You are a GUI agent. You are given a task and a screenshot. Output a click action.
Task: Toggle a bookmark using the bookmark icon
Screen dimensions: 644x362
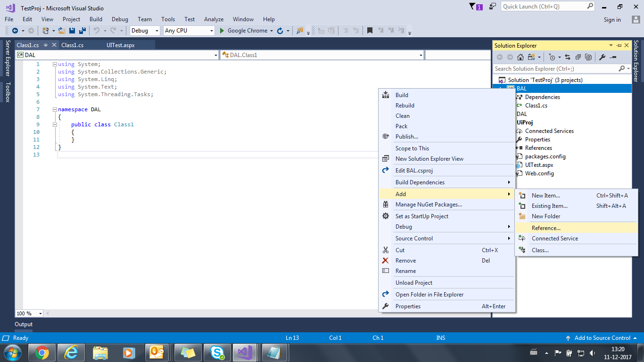click(x=369, y=30)
